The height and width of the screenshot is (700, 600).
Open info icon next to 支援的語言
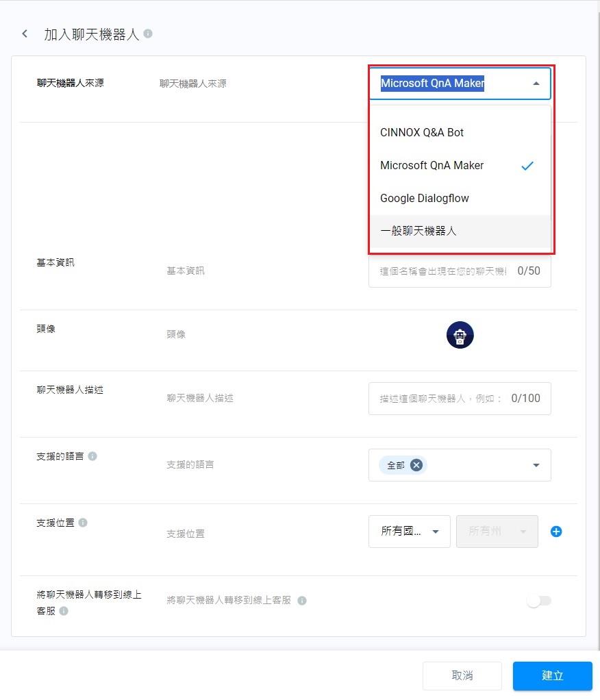click(92, 455)
